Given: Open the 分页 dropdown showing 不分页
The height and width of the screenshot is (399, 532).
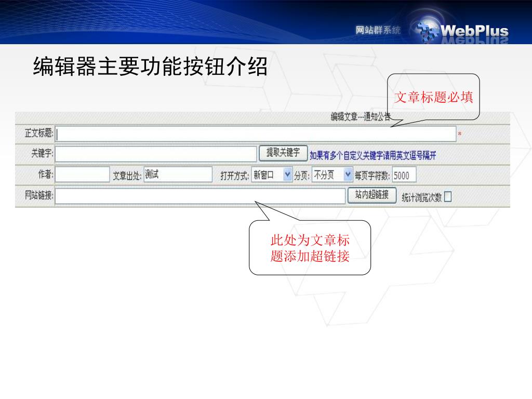Looking at the screenshot, I should [x=332, y=175].
